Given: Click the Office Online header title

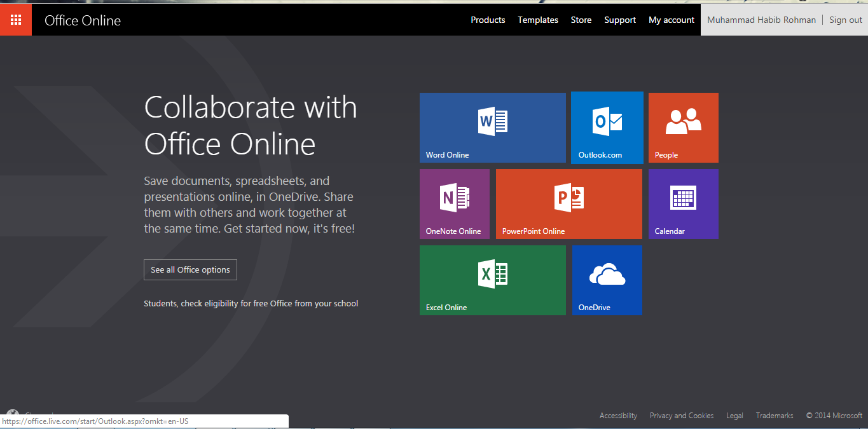Looking at the screenshot, I should pos(83,20).
